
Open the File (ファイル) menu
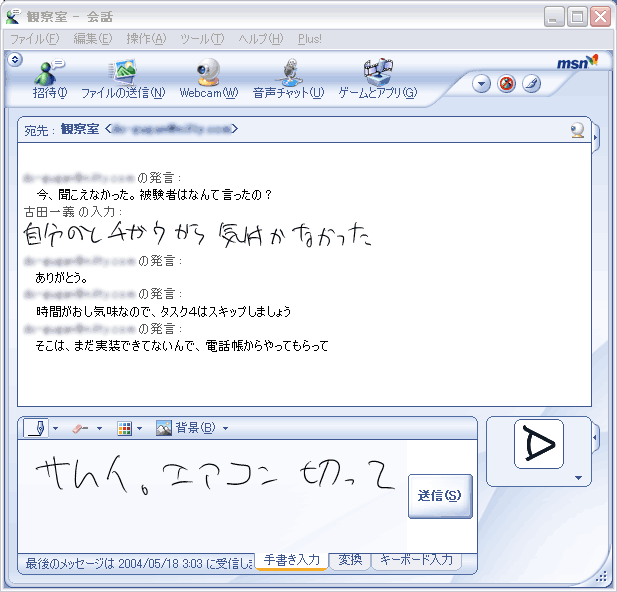pyautogui.click(x=35, y=39)
